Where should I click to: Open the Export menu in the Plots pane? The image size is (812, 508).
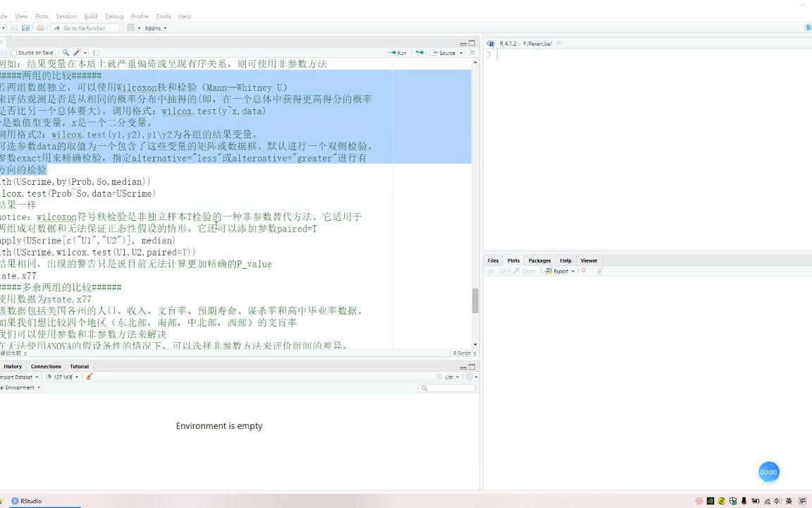(560, 271)
